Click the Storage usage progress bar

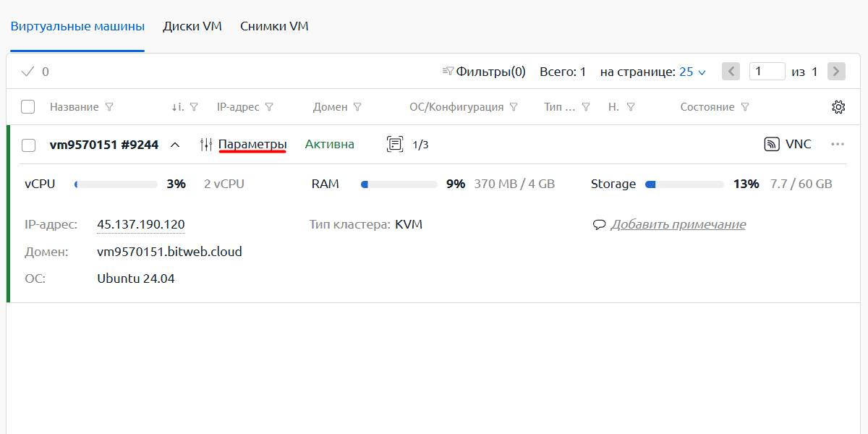684,184
